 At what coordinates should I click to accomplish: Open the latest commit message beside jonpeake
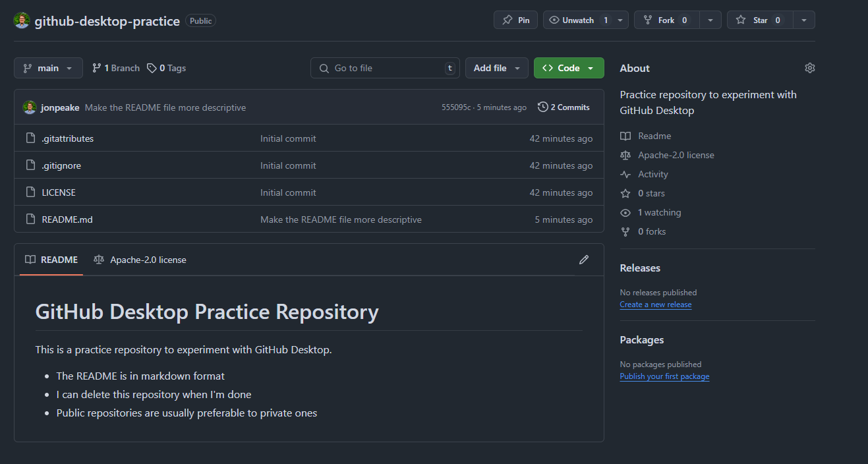[165, 107]
